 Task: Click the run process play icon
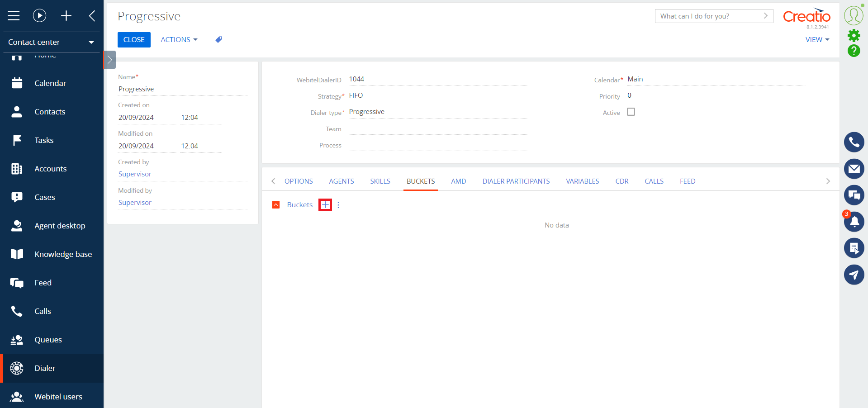point(40,16)
